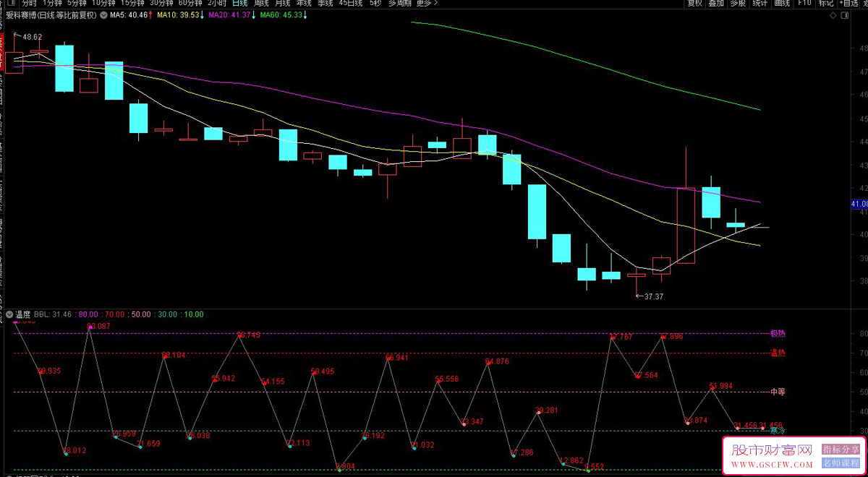Toggle the side panel layout icon
The image size is (868, 477).
click(844, 15)
